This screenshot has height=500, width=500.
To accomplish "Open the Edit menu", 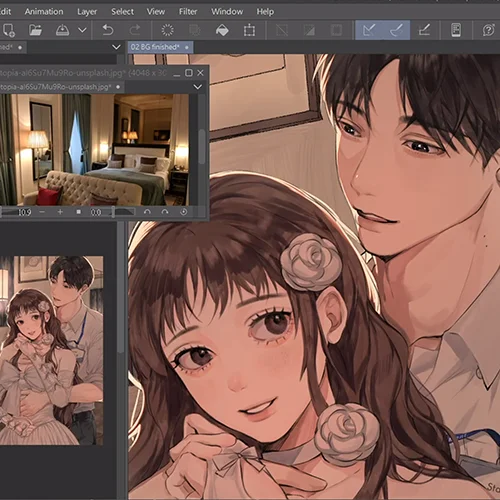I will (x=6, y=12).
